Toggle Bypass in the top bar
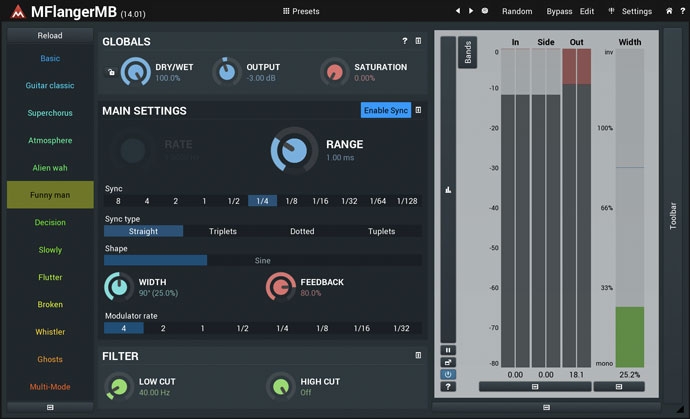 point(559,11)
